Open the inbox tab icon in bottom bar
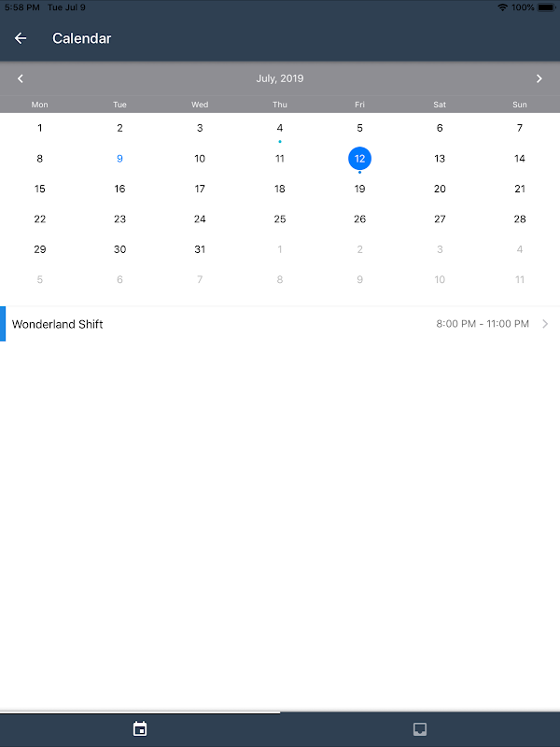Viewport: 560px width, 747px height. point(419,729)
